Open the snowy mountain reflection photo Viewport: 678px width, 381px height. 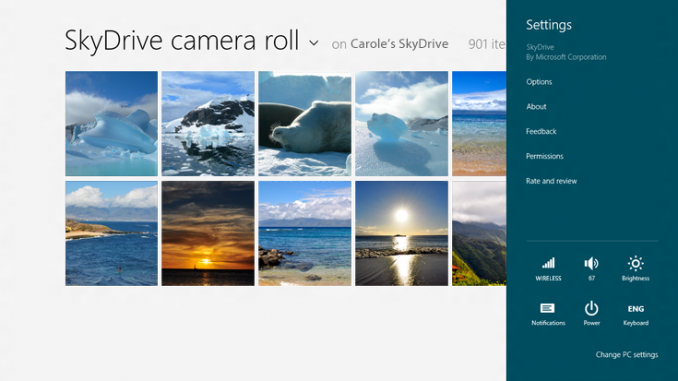(x=208, y=124)
